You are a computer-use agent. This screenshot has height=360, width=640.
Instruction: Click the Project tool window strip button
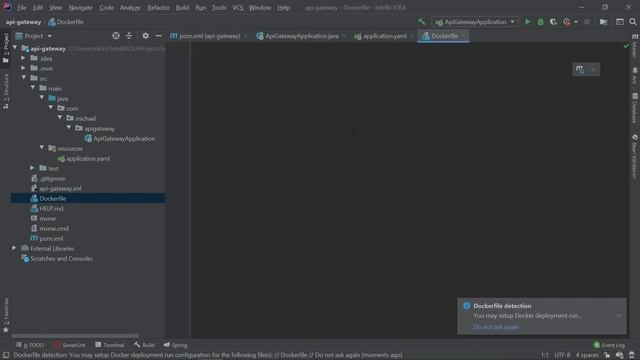[6, 48]
